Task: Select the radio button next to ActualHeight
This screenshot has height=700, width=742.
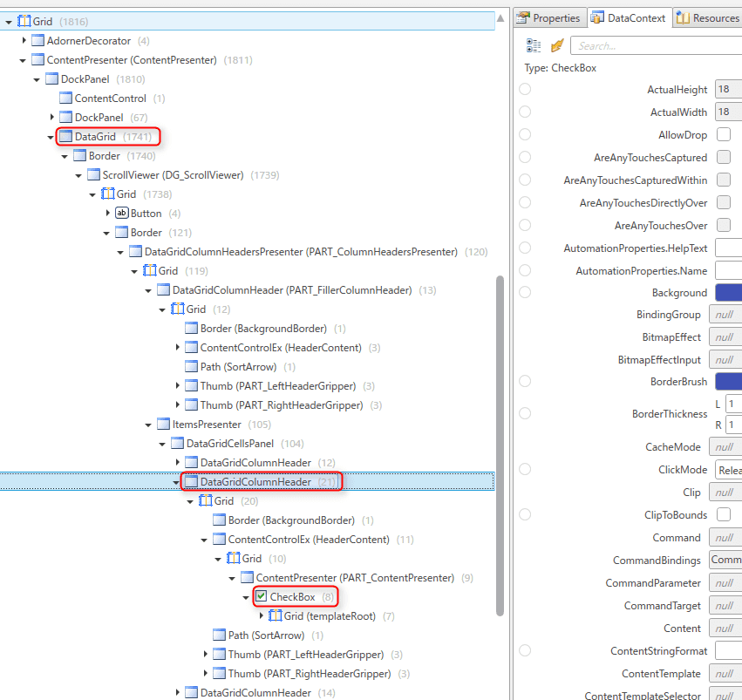Action: (x=525, y=89)
